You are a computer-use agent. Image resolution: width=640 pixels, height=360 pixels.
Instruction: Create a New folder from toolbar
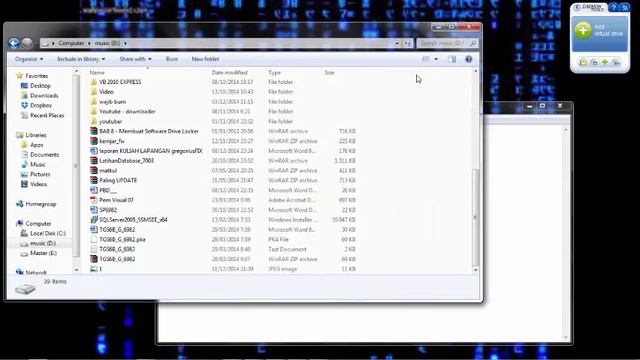[205, 59]
